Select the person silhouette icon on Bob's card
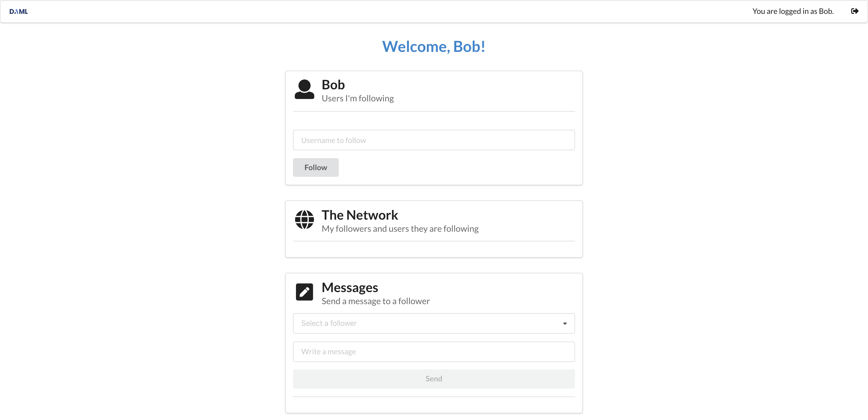The height and width of the screenshot is (420, 868). point(304,90)
